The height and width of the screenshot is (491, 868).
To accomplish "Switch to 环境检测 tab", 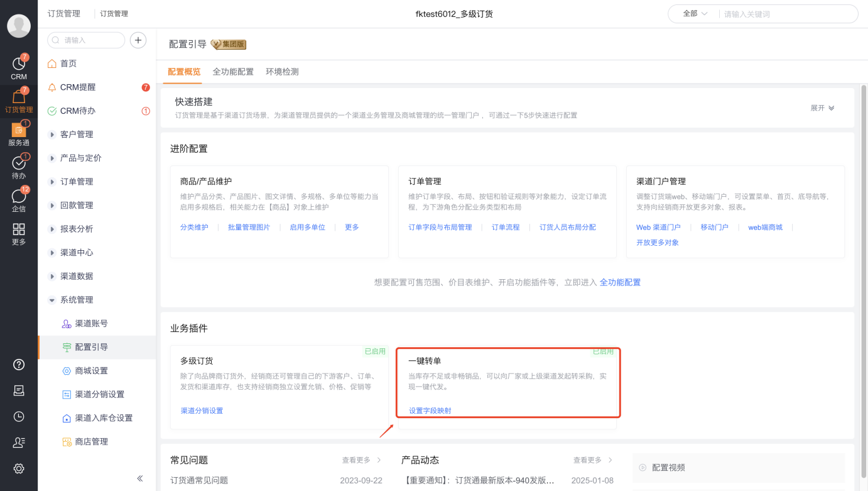I will point(282,72).
